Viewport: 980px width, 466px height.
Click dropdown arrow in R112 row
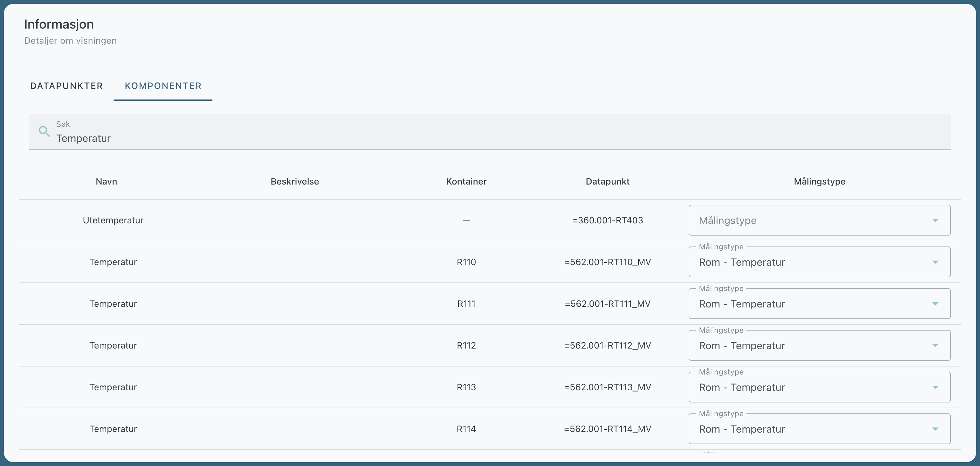pyautogui.click(x=935, y=345)
